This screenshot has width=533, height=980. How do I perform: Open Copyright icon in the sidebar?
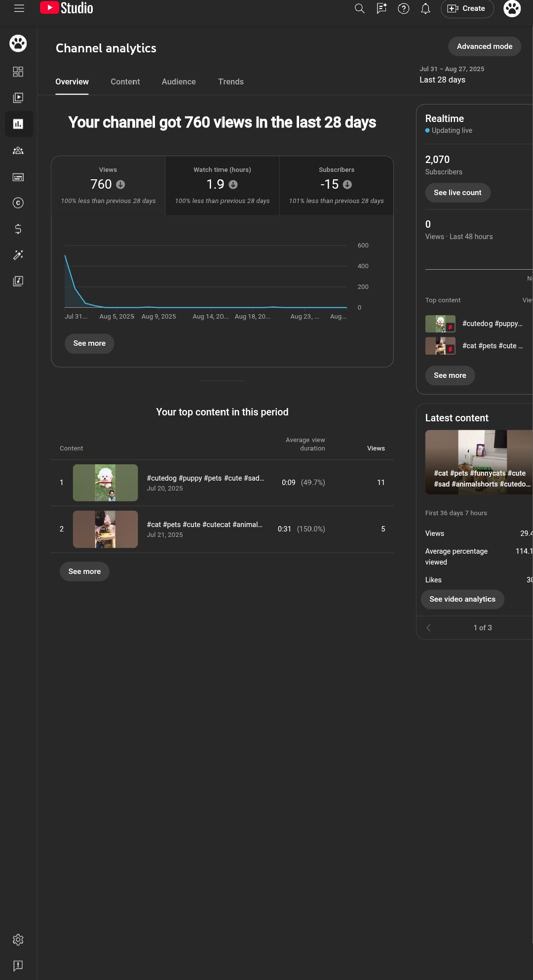point(18,203)
